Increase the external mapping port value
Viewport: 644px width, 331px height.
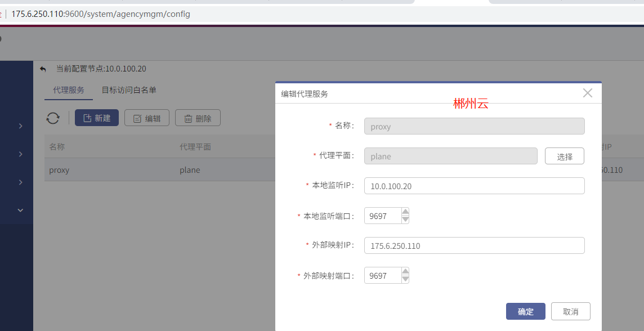tap(405, 271)
